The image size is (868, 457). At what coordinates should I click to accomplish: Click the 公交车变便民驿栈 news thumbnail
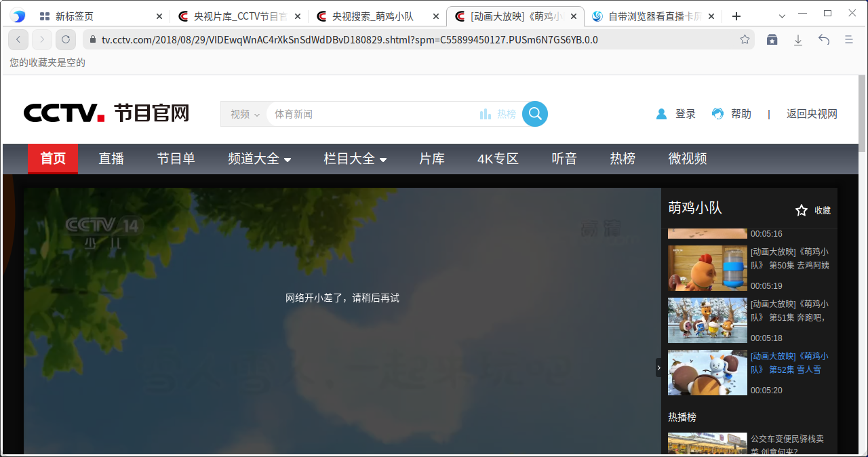pos(707,443)
